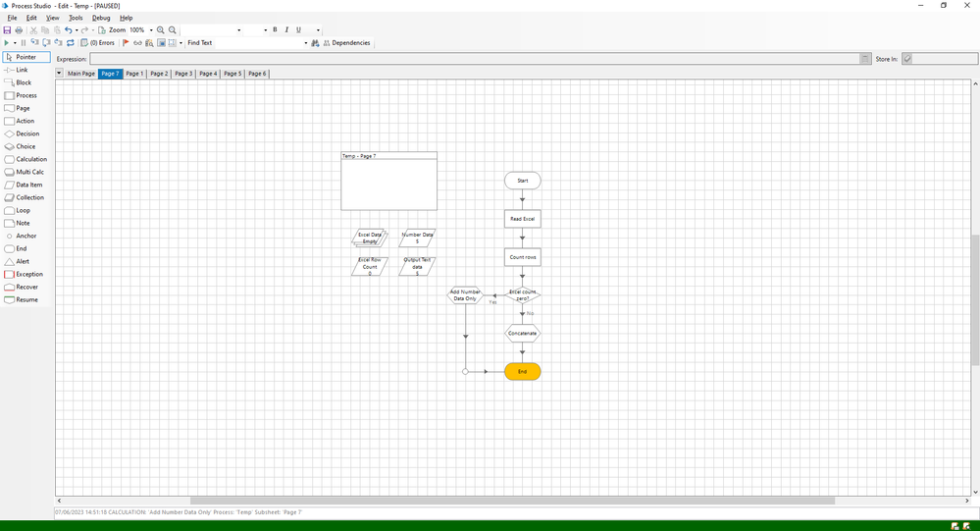Image resolution: width=980 pixels, height=531 pixels.
Task: Open the Find Text dropdown arrow
Action: (306, 43)
